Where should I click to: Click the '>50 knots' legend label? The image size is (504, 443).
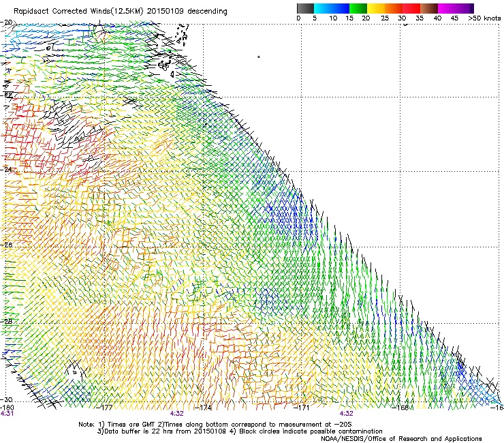tap(484, 18)
